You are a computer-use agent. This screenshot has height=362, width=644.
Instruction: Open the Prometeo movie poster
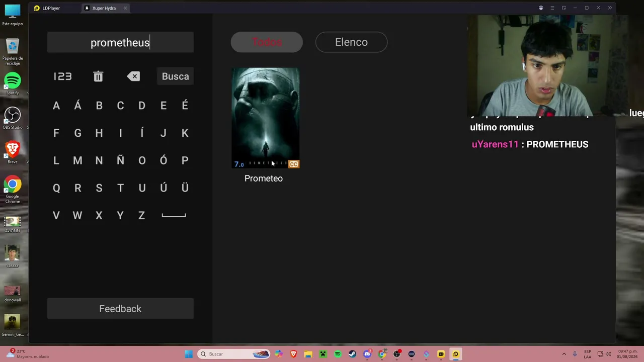click(x=266, y=118)
